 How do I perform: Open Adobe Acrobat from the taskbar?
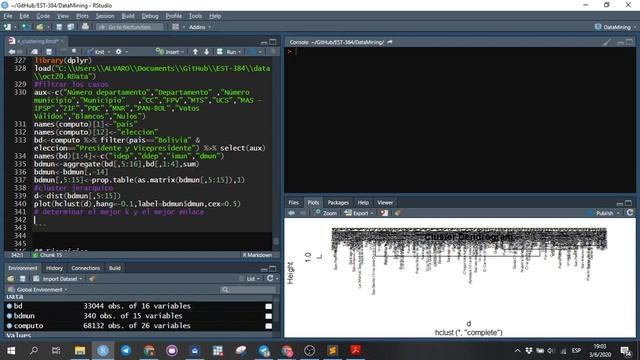pyautogui.click(x=356, y=350)
